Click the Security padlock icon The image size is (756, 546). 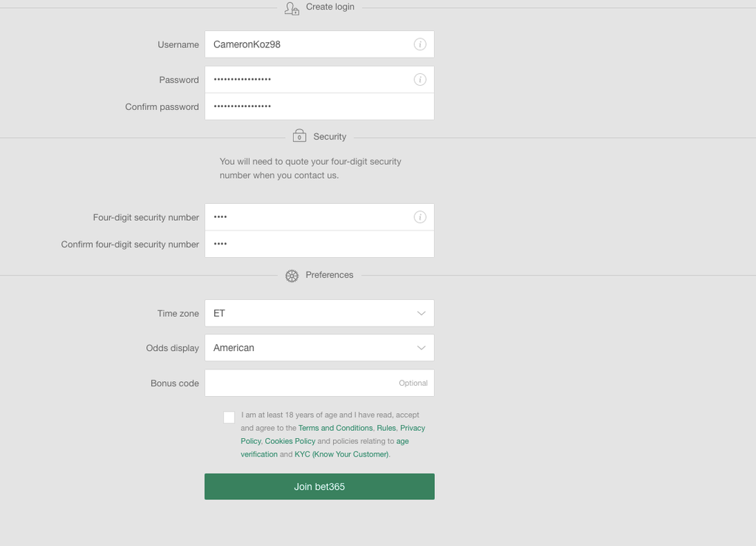click(x=300, y=135)
